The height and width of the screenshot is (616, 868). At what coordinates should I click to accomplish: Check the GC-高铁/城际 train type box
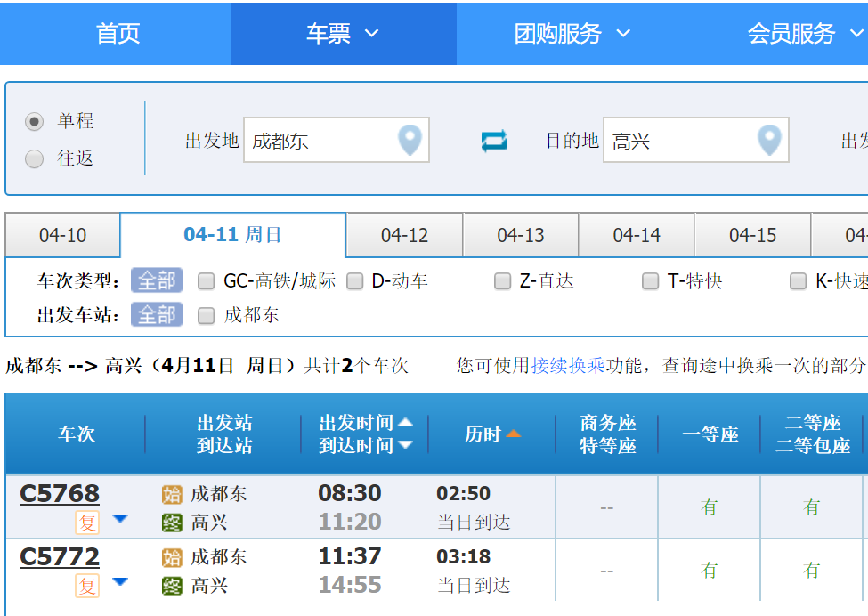pos(207,281)
